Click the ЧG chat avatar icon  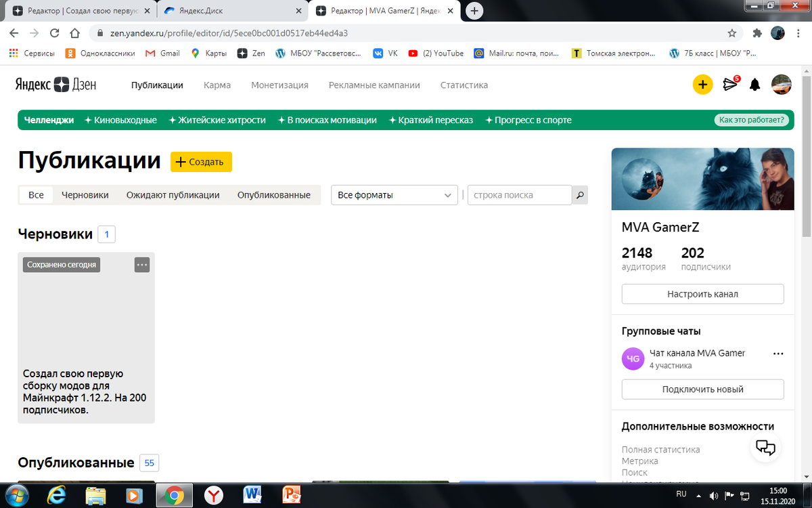coord(633,358)
